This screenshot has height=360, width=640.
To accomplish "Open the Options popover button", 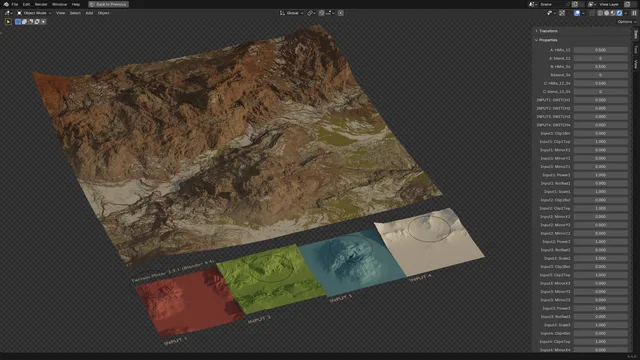I will [627, 22].
